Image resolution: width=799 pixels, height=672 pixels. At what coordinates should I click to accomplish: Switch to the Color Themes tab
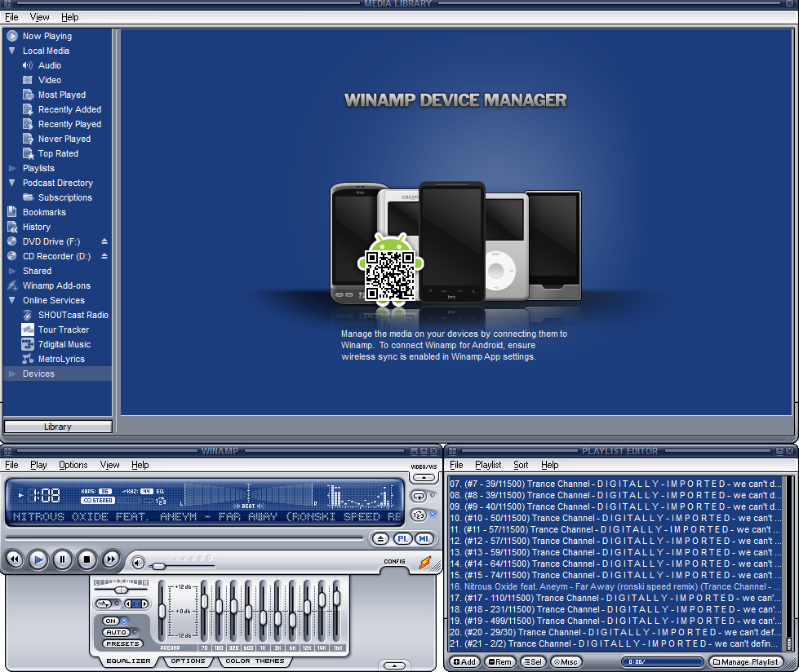pos(254,661)
